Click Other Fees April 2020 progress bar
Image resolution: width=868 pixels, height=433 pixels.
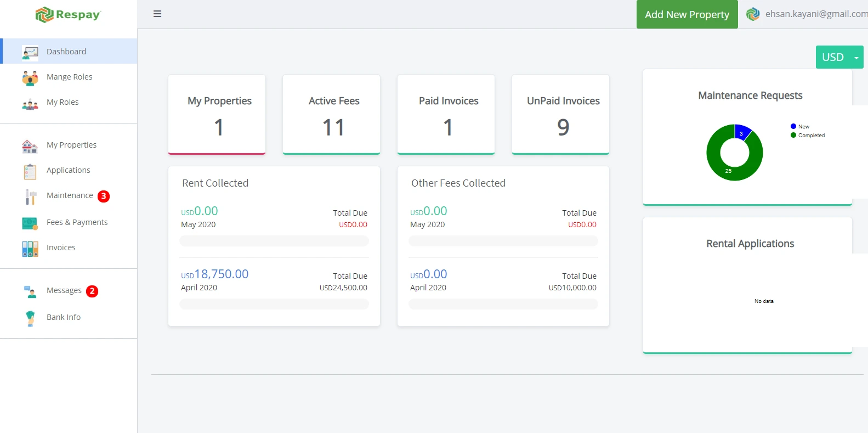coord(503,304)
